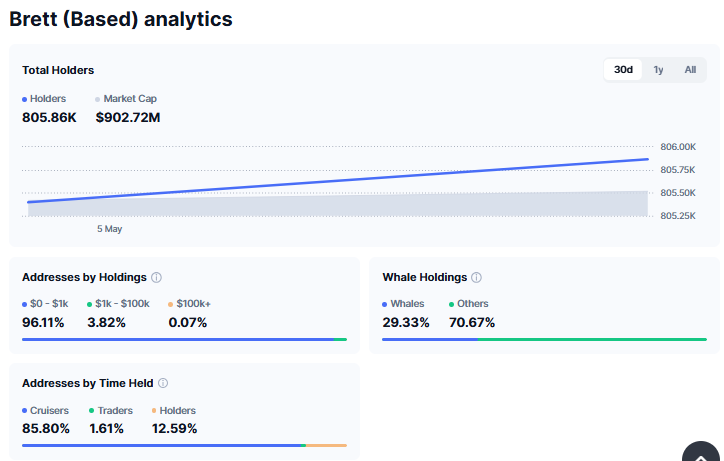This screenshot has width=724, height=461.
Task: Click the blue Cruisers segment of Time Held bar
Action: [x=161, y=445]
